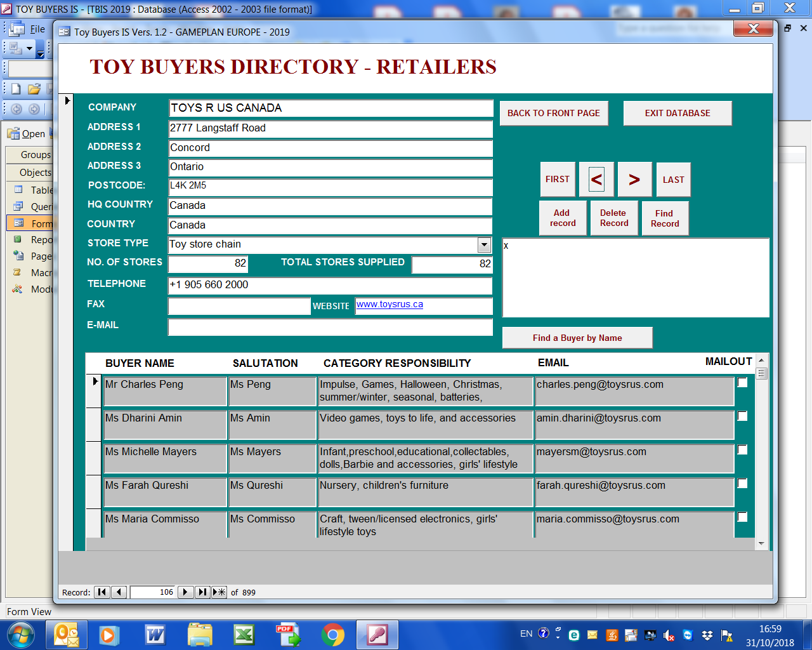Select Queries in the Objects pane
Viewport: 812px width, 650px height.
click(x=30, y=206)
